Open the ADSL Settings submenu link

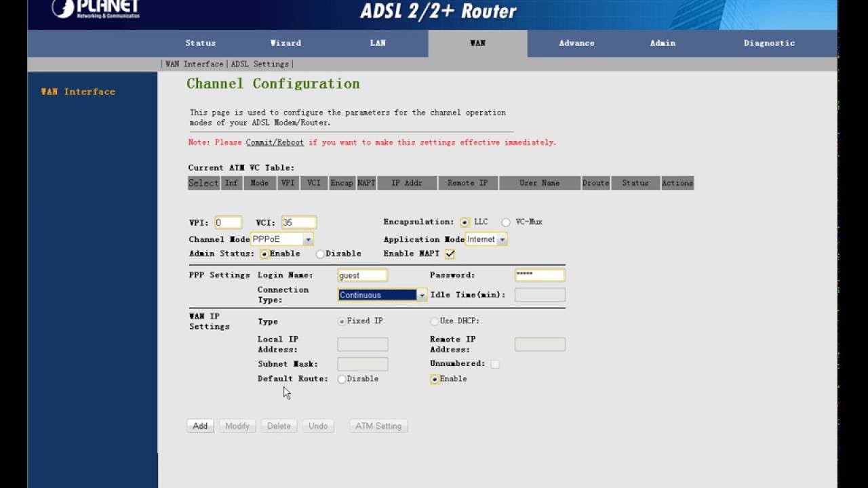[x=260, y=64]
